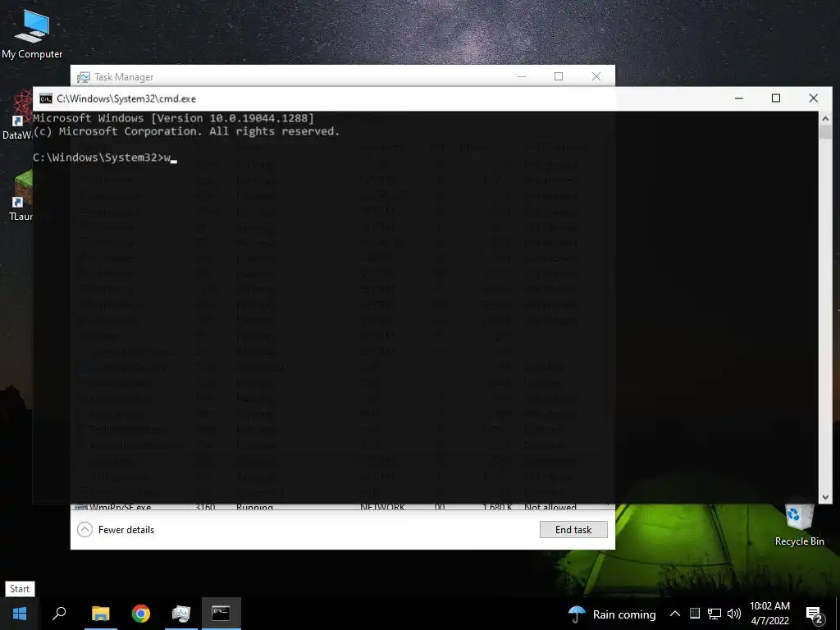Click the Task Manager window title text

tap(124, 77)
